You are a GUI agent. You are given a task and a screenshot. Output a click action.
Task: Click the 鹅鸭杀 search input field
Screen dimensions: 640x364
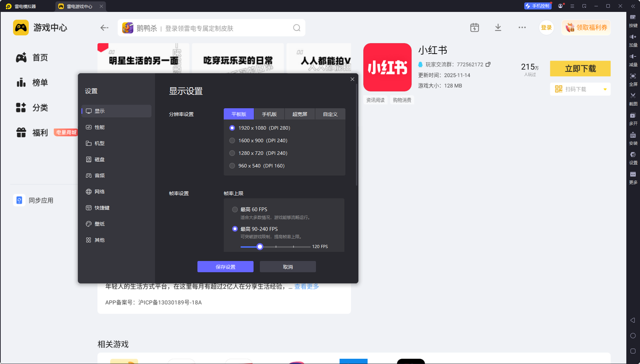[x=211, y=28]
